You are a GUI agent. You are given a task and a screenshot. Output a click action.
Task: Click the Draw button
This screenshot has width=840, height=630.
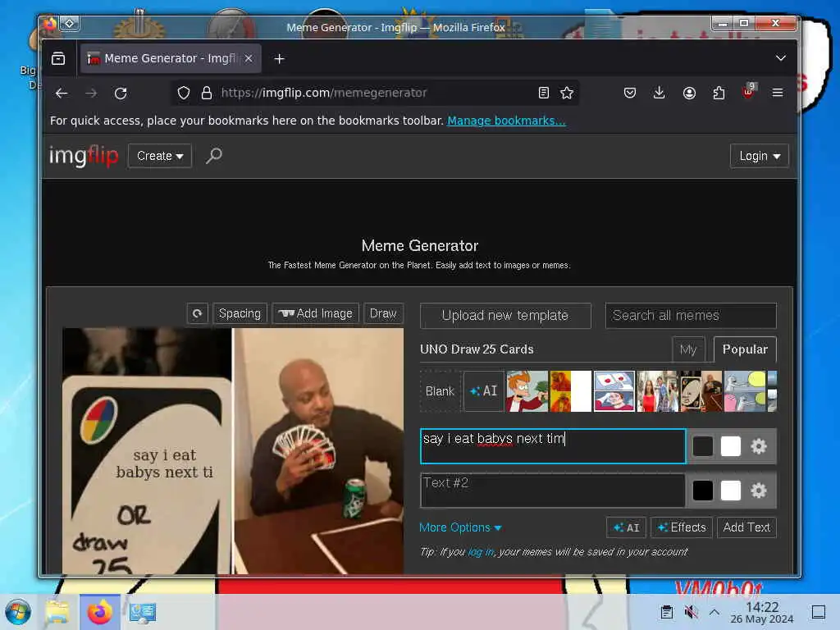[383, 313]
